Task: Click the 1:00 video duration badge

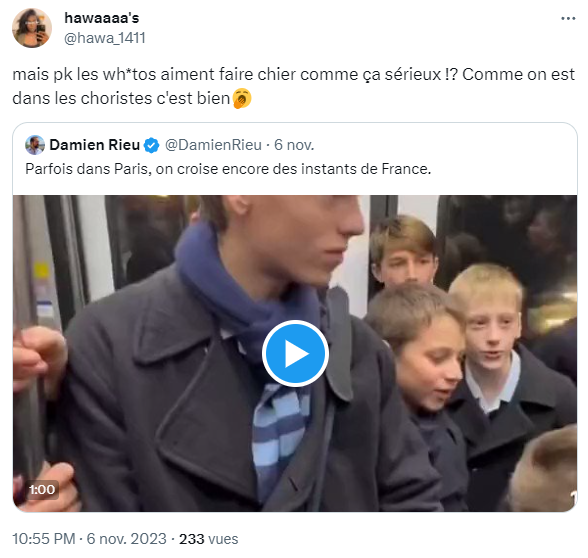Action: coord(42,489)
